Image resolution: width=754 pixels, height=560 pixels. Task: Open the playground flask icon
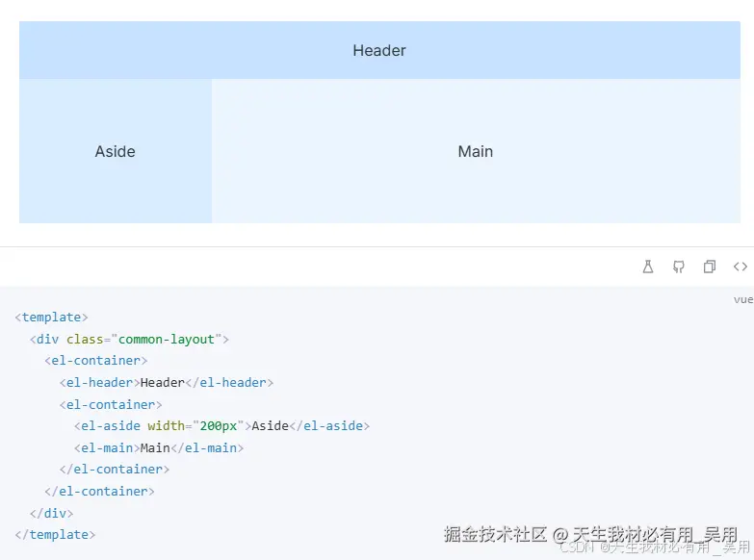tap(648, 267)
